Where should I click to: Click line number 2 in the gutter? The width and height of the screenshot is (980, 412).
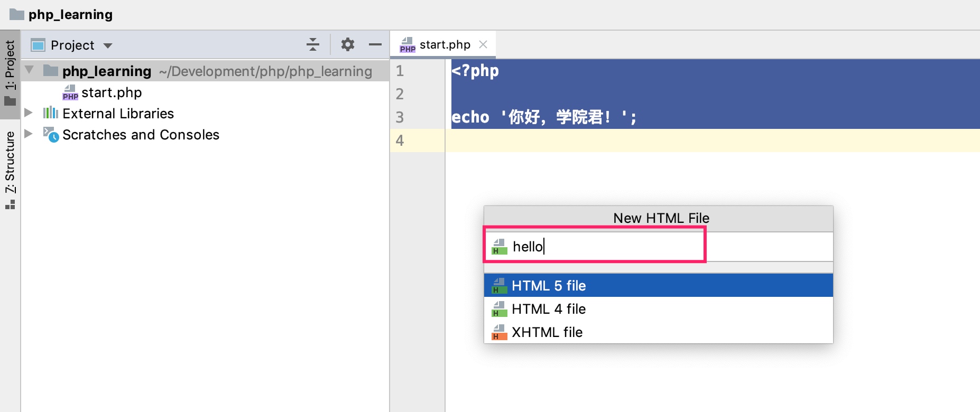point(400,94)
